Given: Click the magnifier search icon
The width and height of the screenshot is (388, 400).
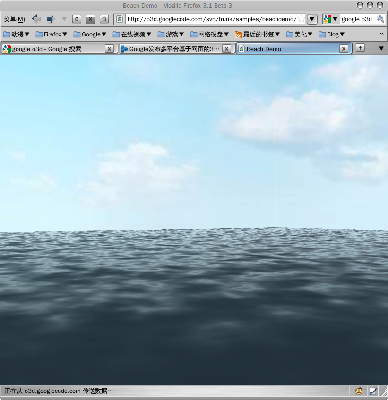Looking at the screenshot, I should tap(380, 19).
